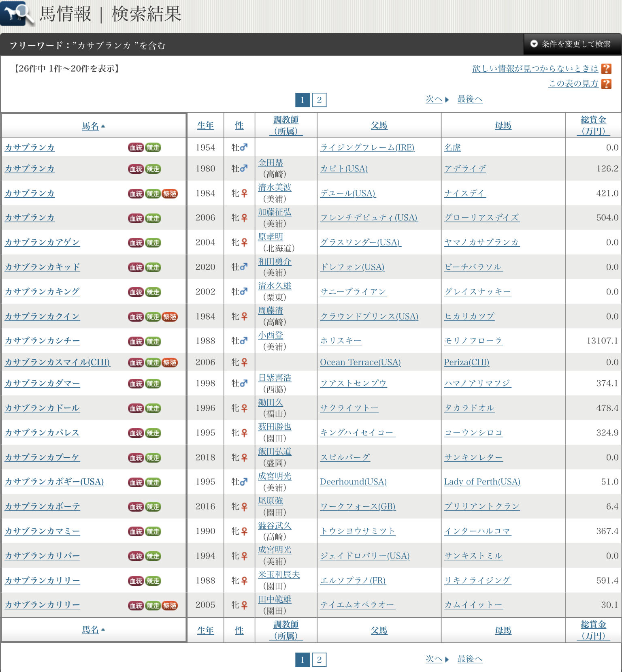Click help icon beside 欲しい情報が見つからないときは
Viewport: 622px width, 672px height.
[x=606, y=69]
